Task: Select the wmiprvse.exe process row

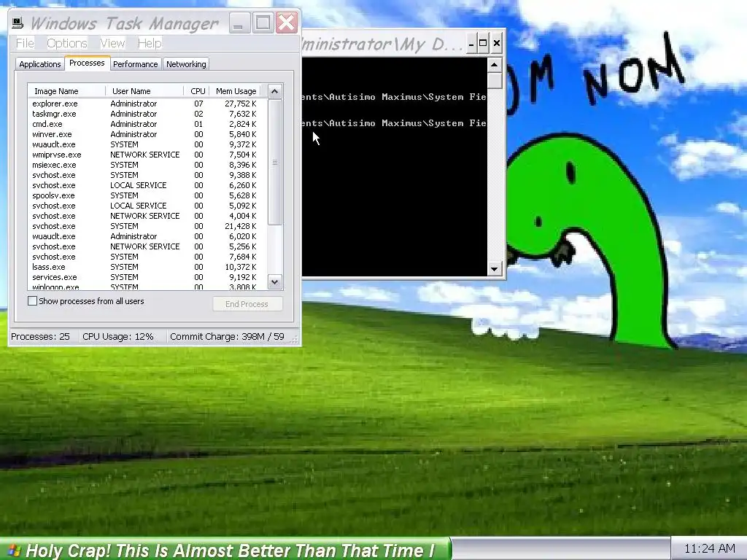Action: [146, 155]
